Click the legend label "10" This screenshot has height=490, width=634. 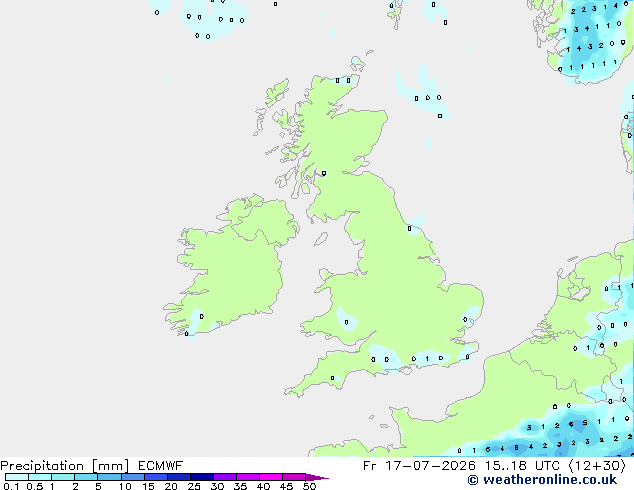click(x=125, y=486)
